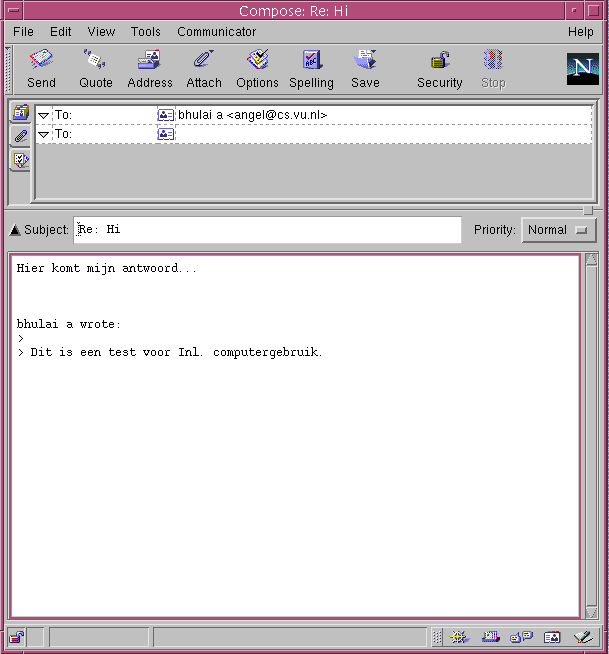Show the compose options checklist sidebar tab
Image resolution: width=609 pixels, height=654 pixels.
point(20,160)
